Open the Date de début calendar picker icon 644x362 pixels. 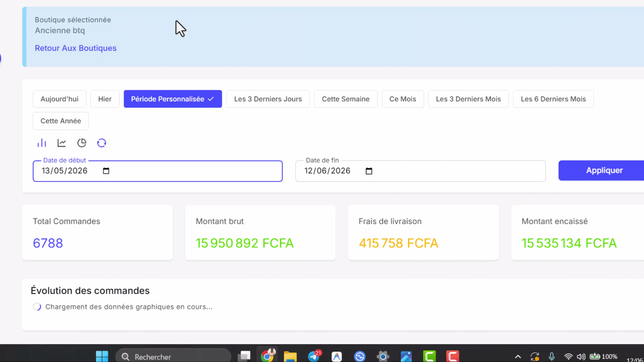pos(106,171)
